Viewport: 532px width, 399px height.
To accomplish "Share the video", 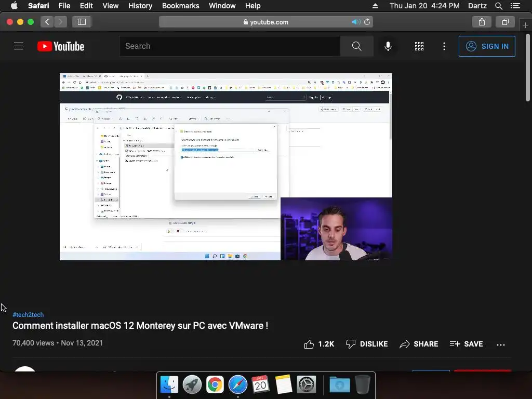I will tap(419, 344).
